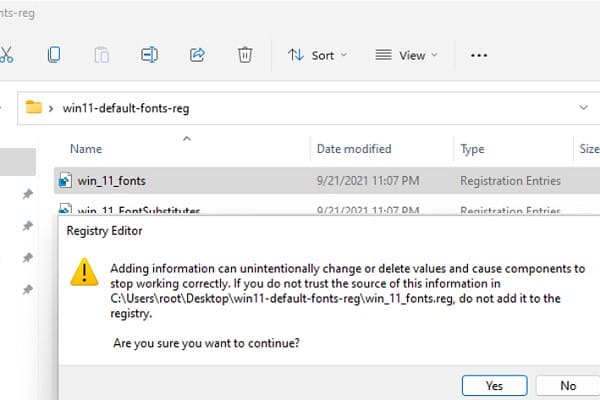Click the Cut scissors icon

point(6,55)
